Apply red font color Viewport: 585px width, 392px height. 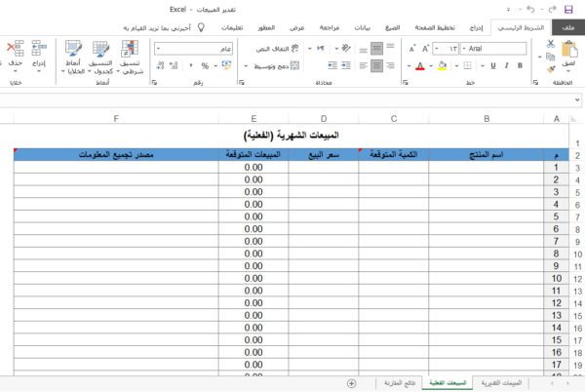(x=419, y=66)
